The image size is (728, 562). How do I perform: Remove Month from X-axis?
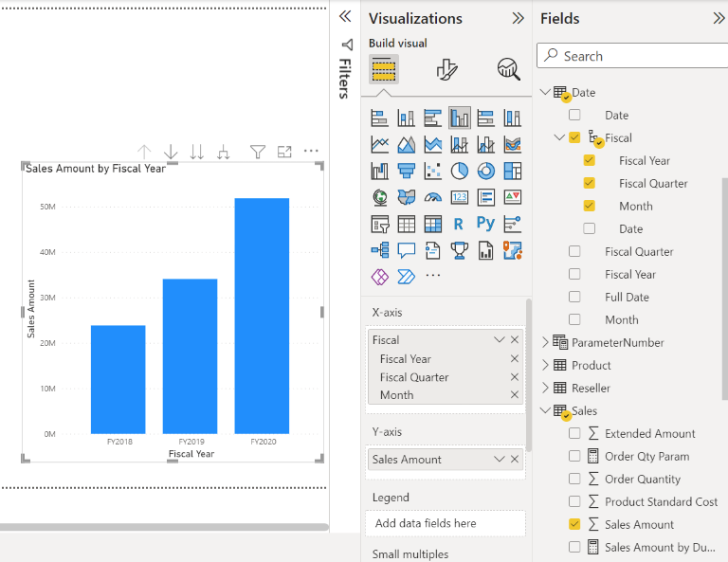515,394
